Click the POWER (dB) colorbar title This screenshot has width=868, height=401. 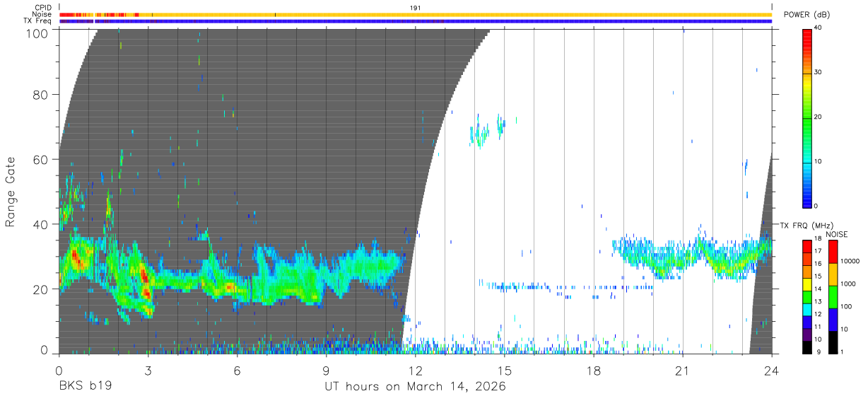[805, 15]
